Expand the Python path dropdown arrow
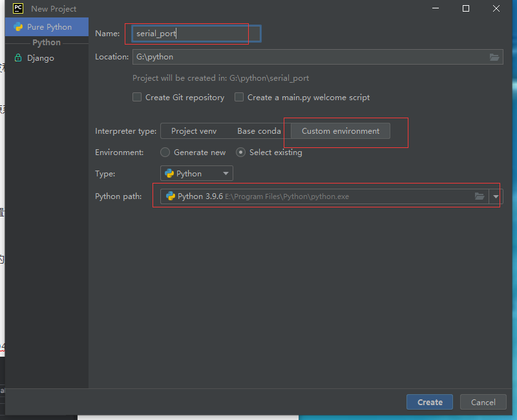Image resolution: width=517 pixels, height=420 pixels. 496,196
